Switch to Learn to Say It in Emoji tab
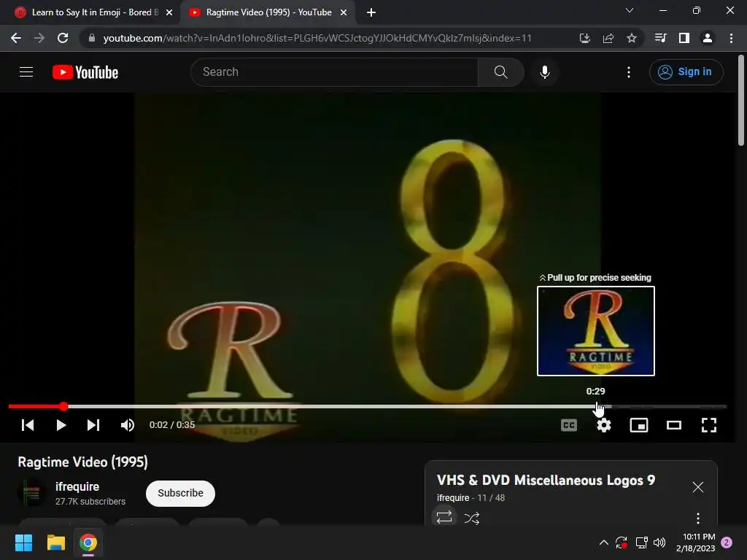Image resolution: width=747 pixels, height=560 pixels. click(x=94, y=12)
